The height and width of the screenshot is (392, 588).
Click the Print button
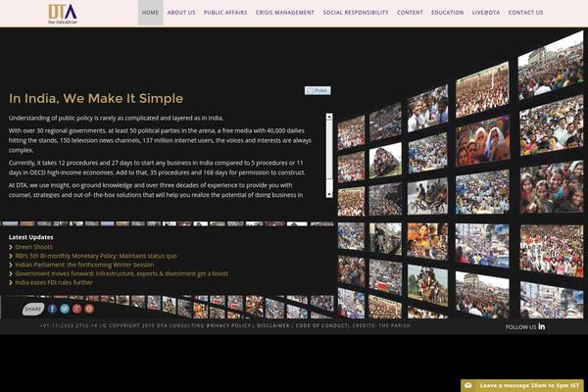318,90
